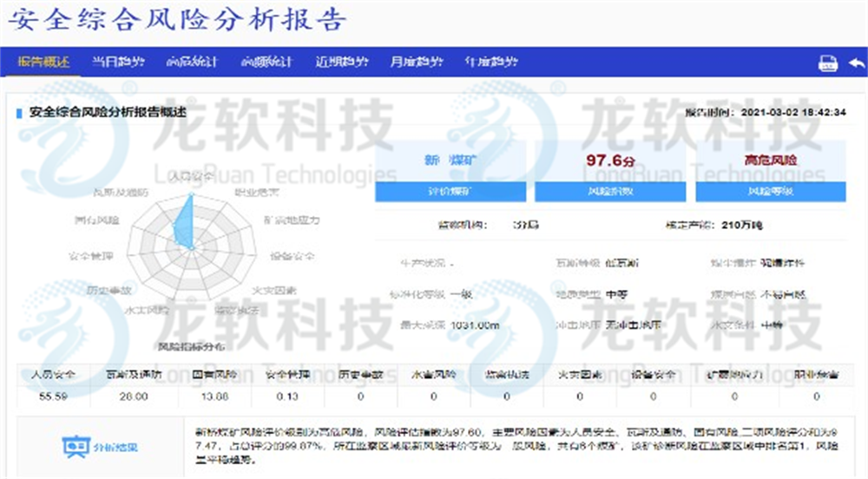
Task: Click the blue shaded radar chart area
Action: click(185, 227)
